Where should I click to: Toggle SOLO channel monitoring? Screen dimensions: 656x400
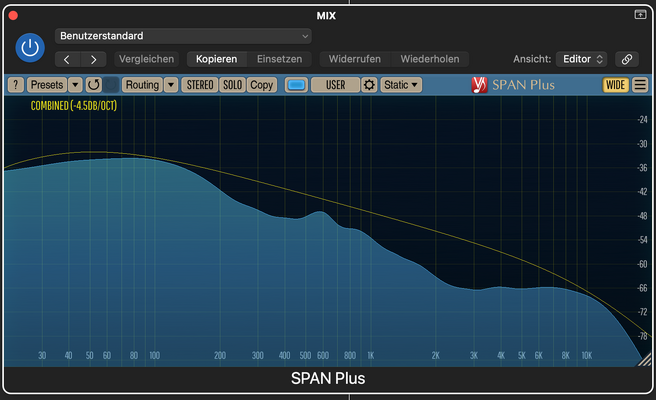click(x=232, y=85)
